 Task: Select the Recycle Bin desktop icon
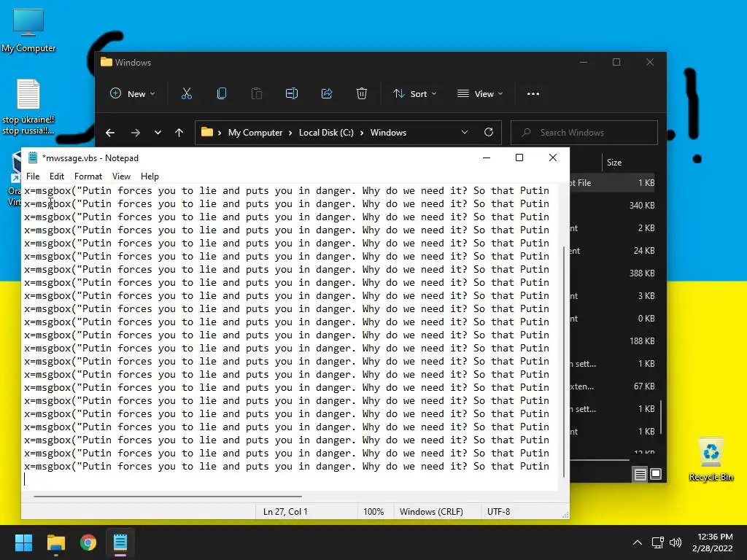(711, 459)
